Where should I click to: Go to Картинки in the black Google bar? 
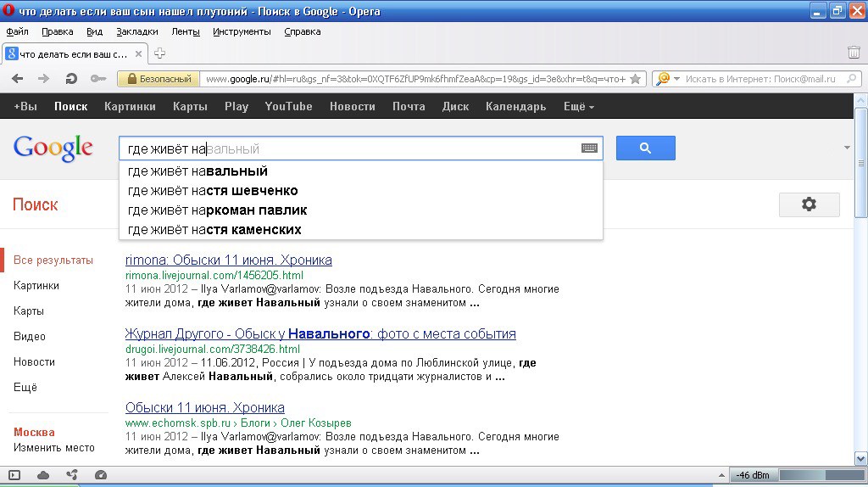pos(130,106)
